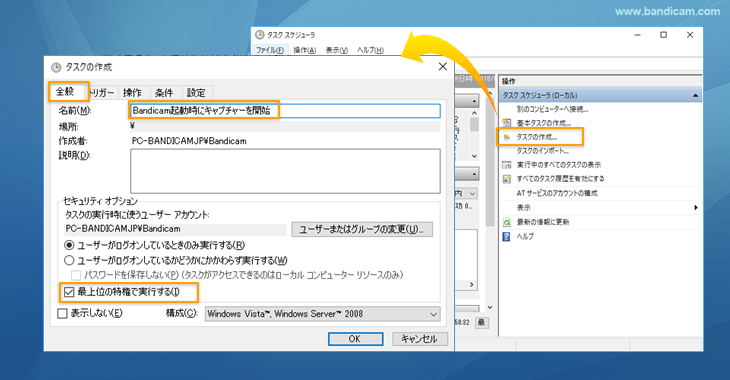Click 最新の情報に更新 refresh icon
730x380 pixels.
(507, 222)
